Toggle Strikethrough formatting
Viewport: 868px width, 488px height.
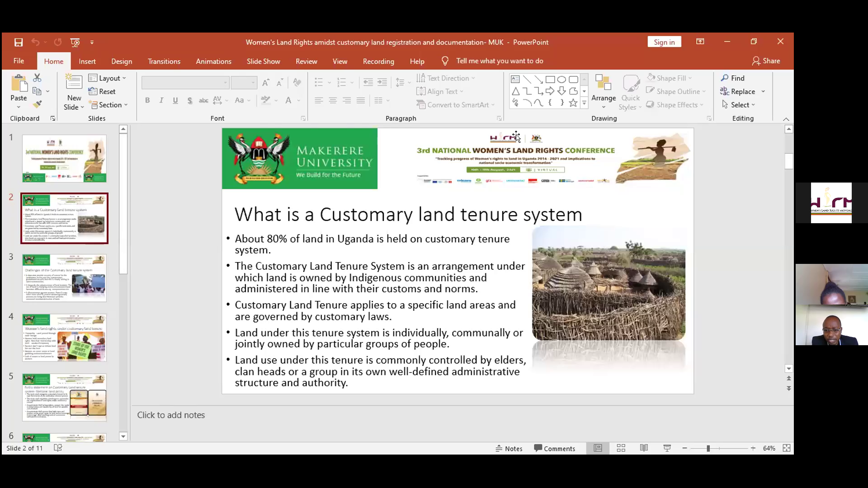(203, 100)
